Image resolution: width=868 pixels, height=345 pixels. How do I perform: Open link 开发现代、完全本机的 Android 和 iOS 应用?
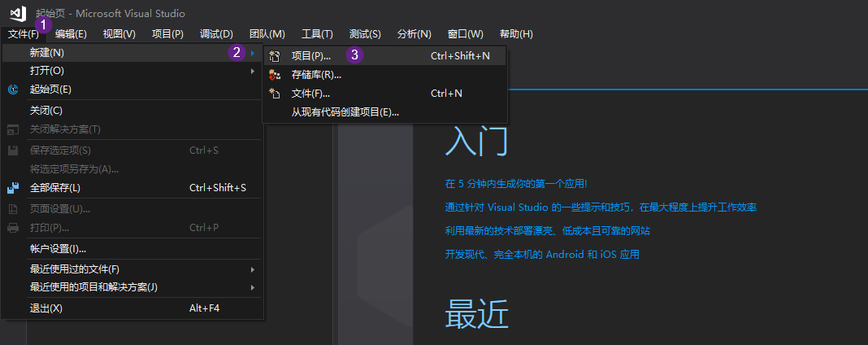tap(542, 255)
